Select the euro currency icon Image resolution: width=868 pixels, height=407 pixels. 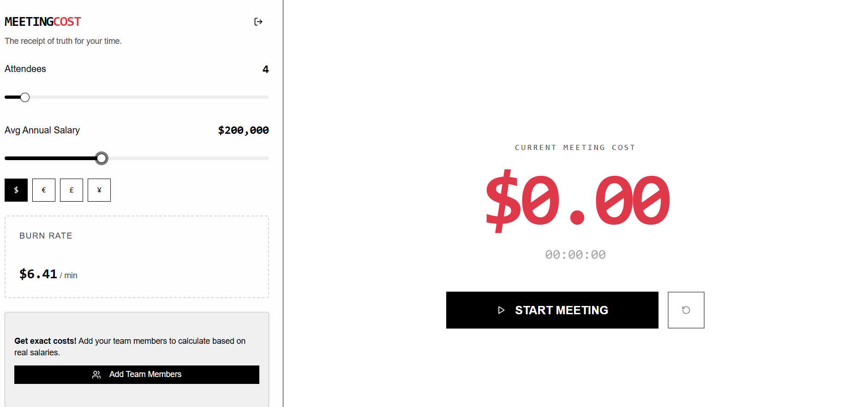point(43,190)
